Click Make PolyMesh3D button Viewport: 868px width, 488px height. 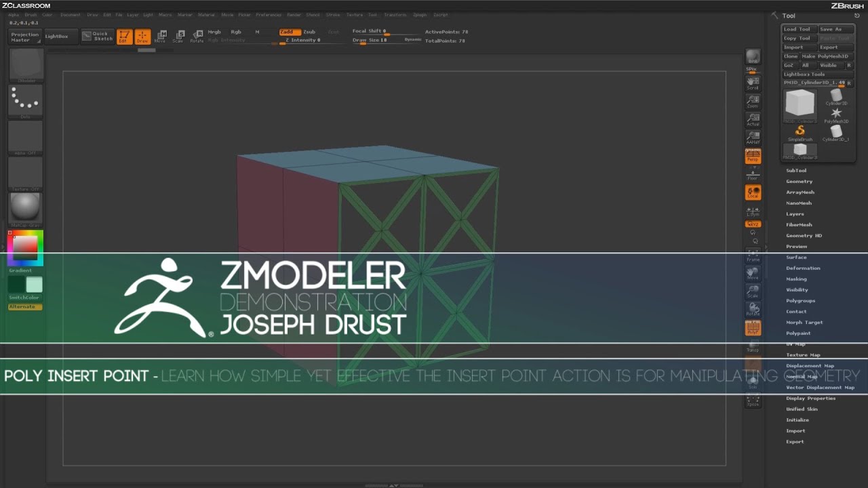click(x=825, y=56)
